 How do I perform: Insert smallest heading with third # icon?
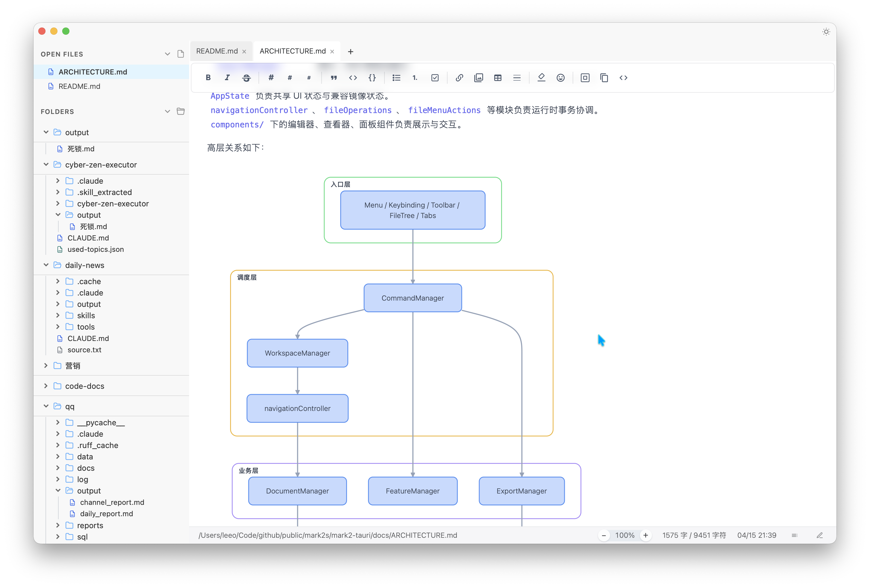(309, 77)
